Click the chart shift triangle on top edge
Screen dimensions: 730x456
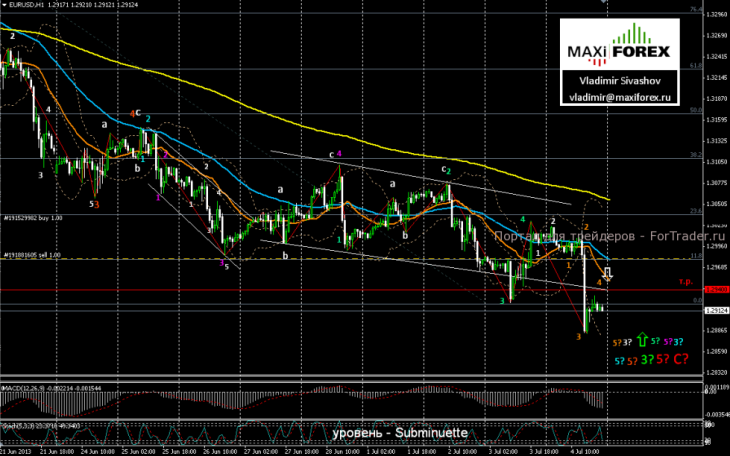[x=603, y=2]
